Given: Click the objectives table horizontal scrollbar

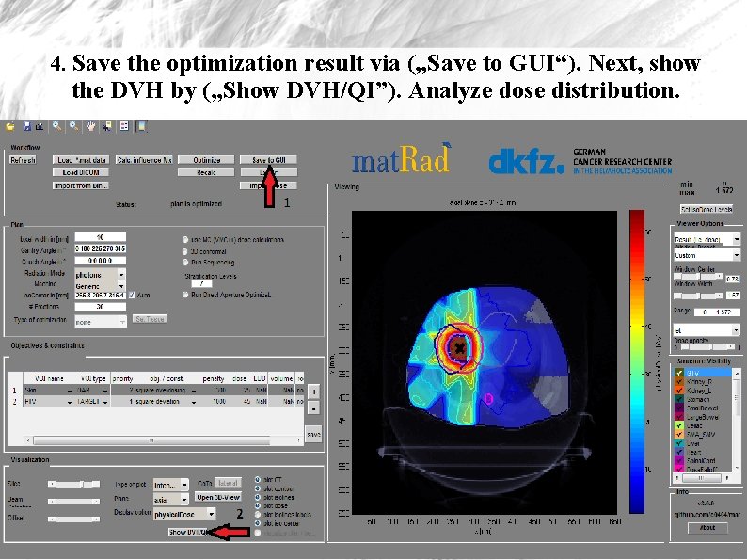Looking at the screenshot, I should tap(164, 440).
